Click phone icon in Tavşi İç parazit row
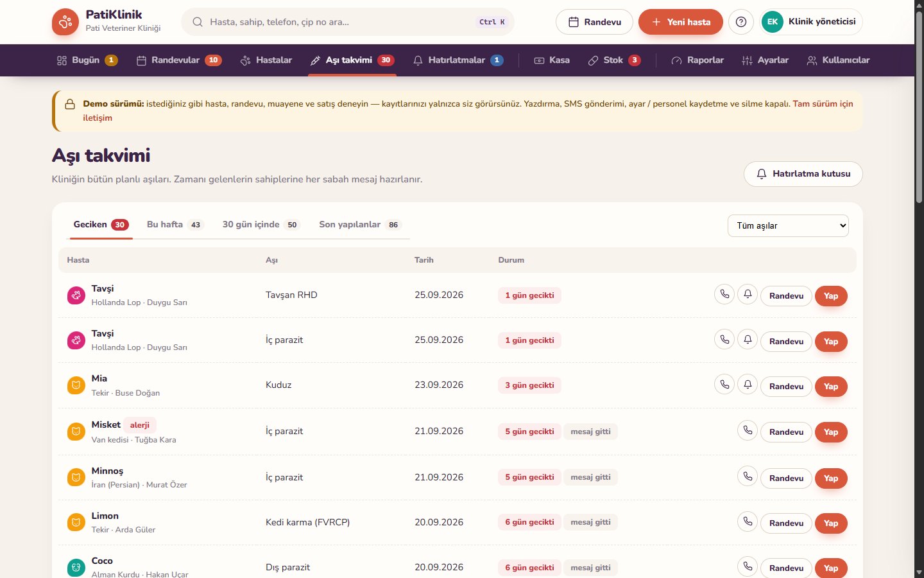 pos(724,339)
